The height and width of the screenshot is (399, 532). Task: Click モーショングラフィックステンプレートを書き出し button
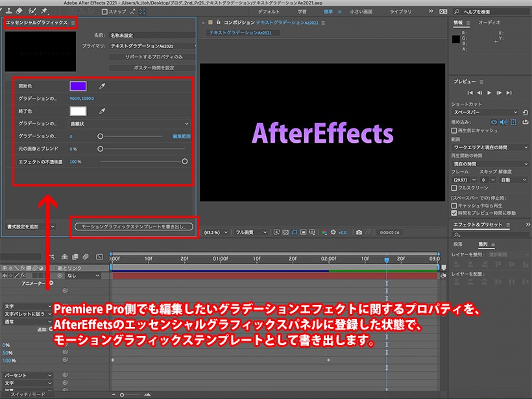[134, 226]
